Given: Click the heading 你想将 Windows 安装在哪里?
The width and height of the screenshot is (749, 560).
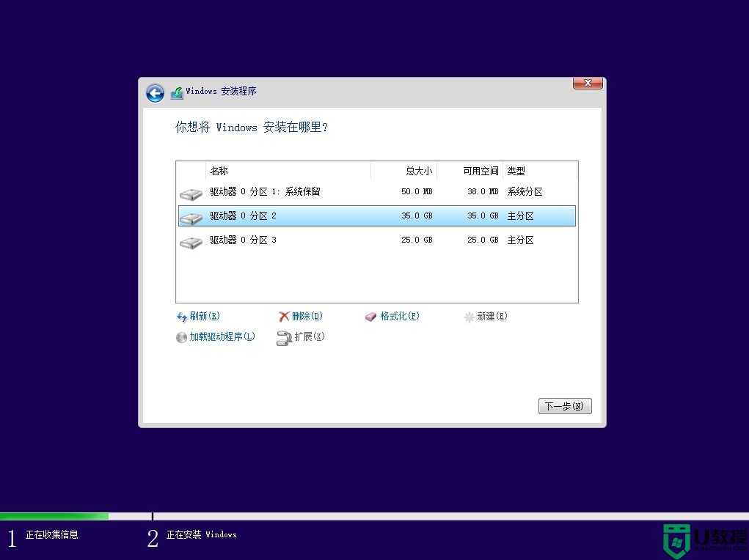Looking at the screenshot, I should click(x=252, y=128).
